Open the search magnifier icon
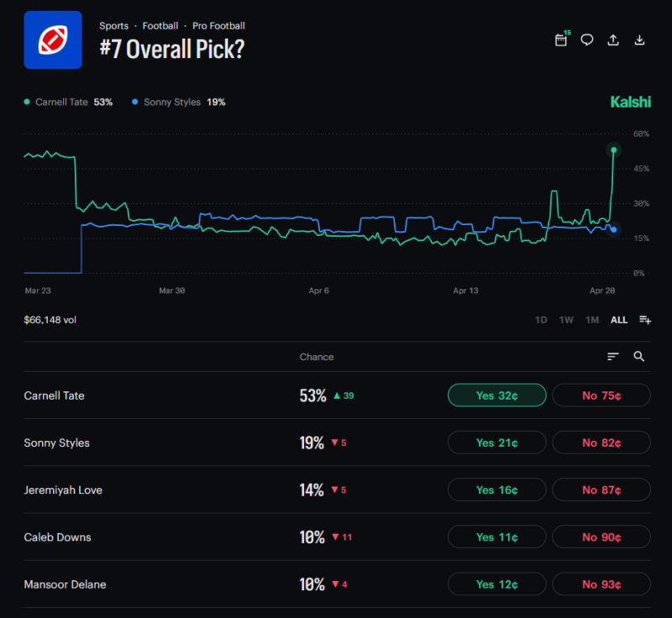This screenshot has width=672, height=618. coord(639,356)
